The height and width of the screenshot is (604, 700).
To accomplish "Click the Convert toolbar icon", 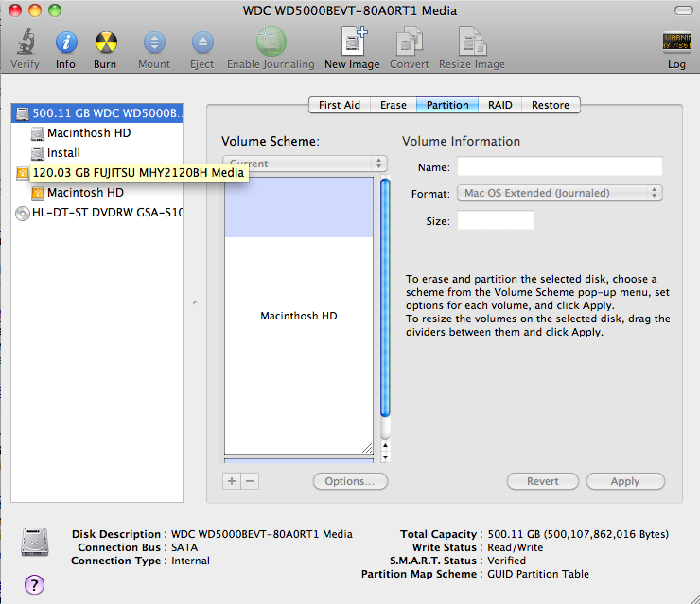I will coord(410,42).
